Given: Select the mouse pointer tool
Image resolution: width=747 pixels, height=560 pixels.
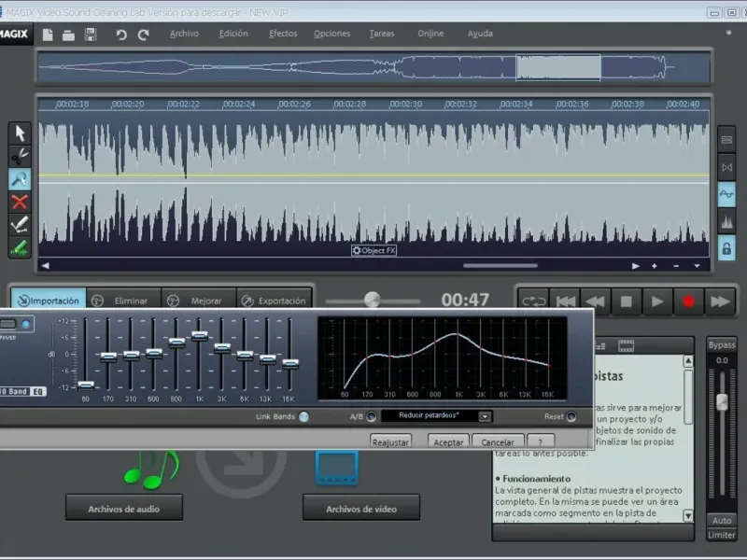Looking at the screenshot, I should 20,133.
